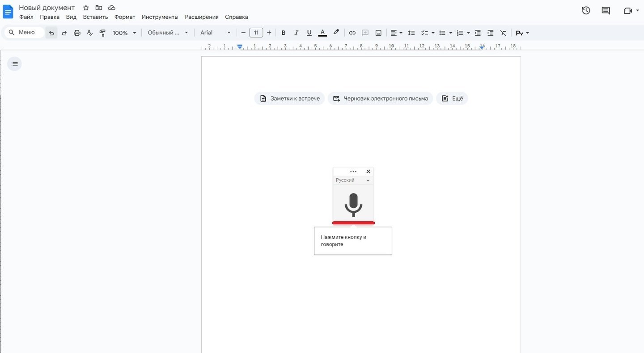Start voice typing with microphone button
This screenshot has height=353, width=644.
(353, 205)
